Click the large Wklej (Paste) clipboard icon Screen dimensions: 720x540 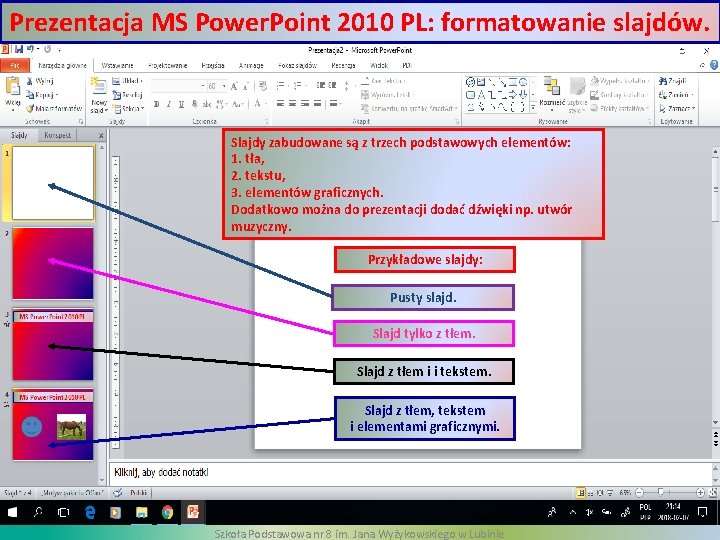tap(12, 87)
